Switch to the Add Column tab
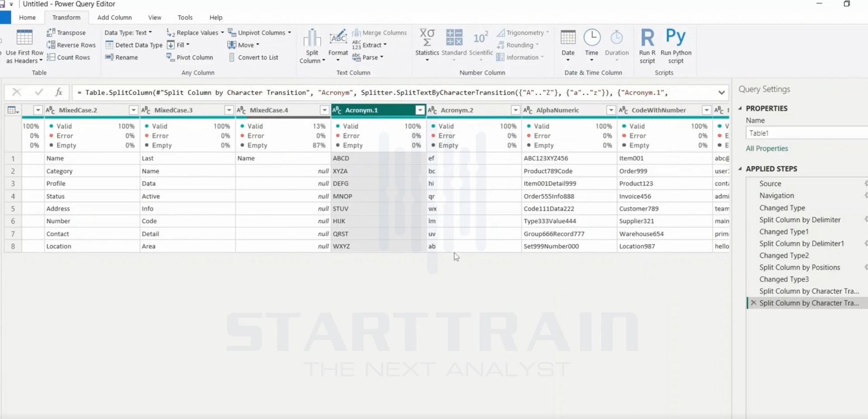Image resolution: width=868 pixels, height=419 pixels. click(114, 17)
